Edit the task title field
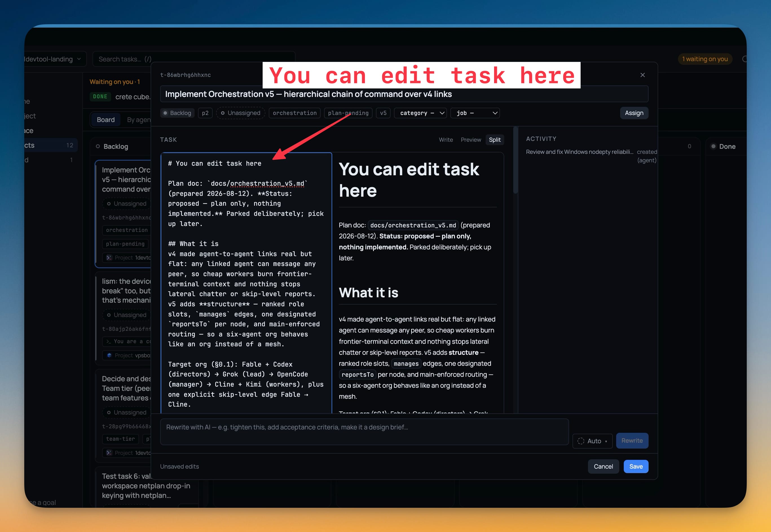This screenshot has height=532, width=771. coord(404,94)
